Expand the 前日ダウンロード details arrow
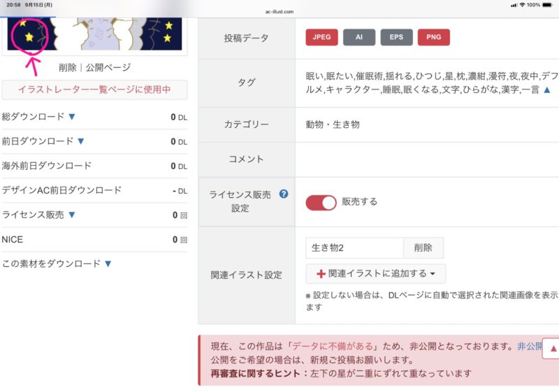 coord(80,141)
